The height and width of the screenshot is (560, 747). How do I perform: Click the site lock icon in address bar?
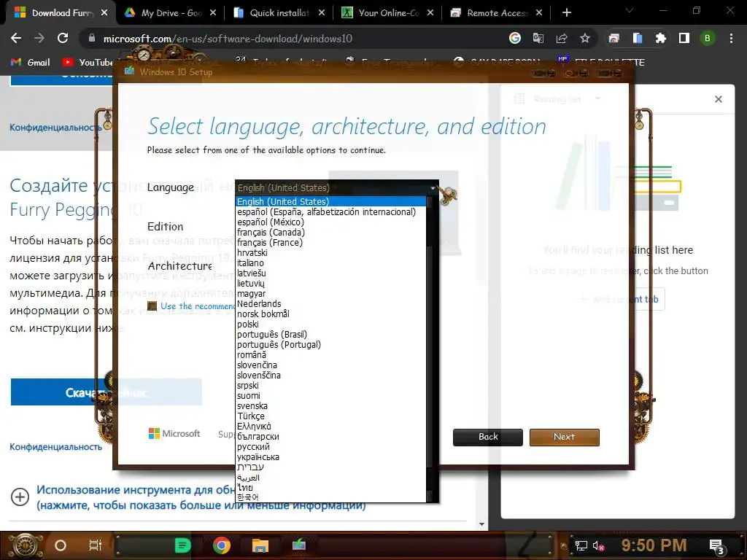click(x=92, y=38)
